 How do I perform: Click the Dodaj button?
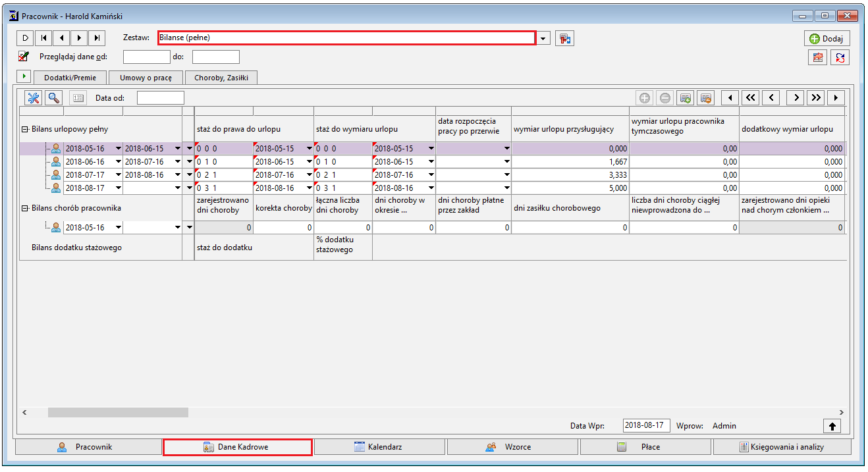pyautogui.click(x=827, y=38)
